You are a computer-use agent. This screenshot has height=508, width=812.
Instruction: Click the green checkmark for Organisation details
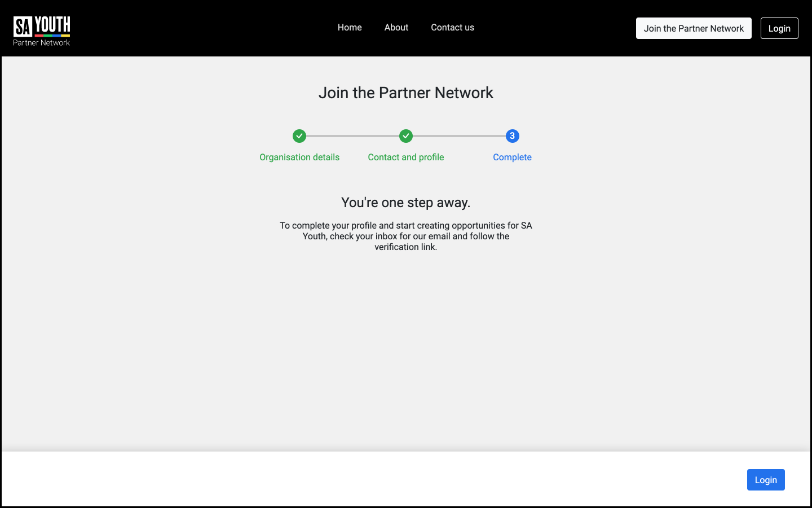click(299, 136)
